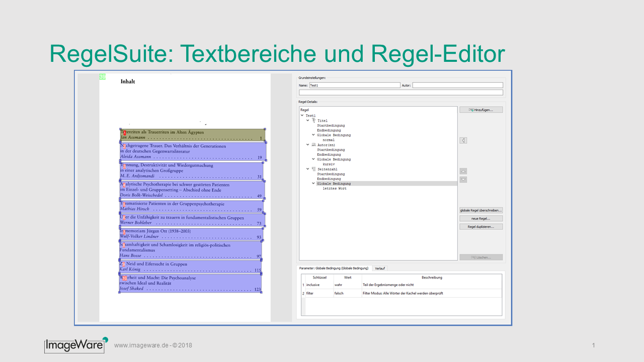Click the 'falsch' value cell
Image resolution: width=644 pixels, height=362 pixels.
[348, 293]
